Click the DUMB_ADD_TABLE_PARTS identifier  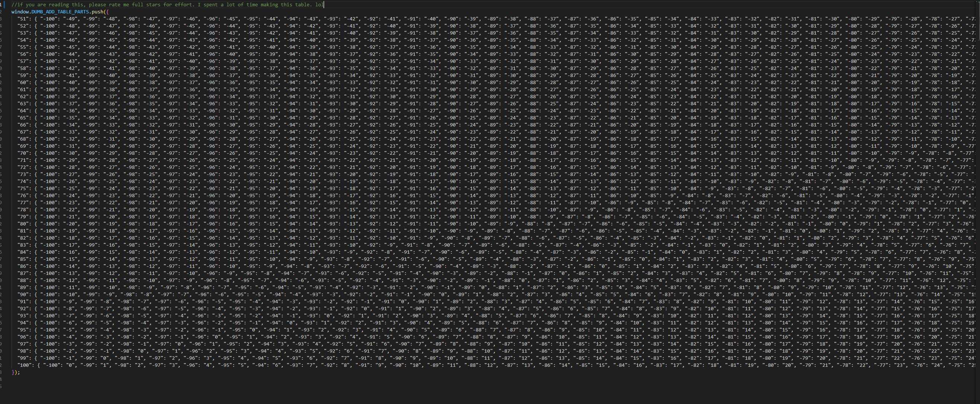(x=60, y=12)
